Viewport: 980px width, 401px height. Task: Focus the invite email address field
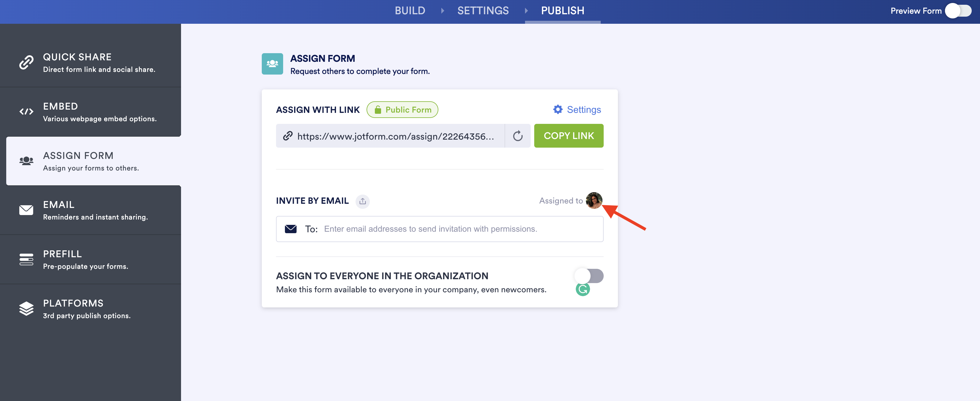(456, 229)
